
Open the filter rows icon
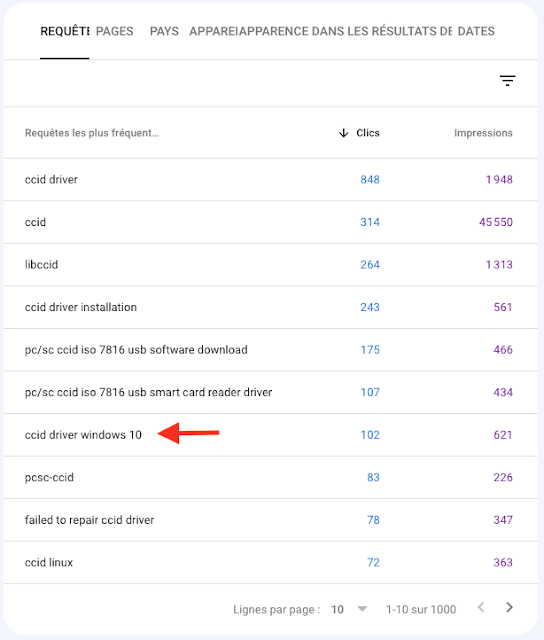507,80
